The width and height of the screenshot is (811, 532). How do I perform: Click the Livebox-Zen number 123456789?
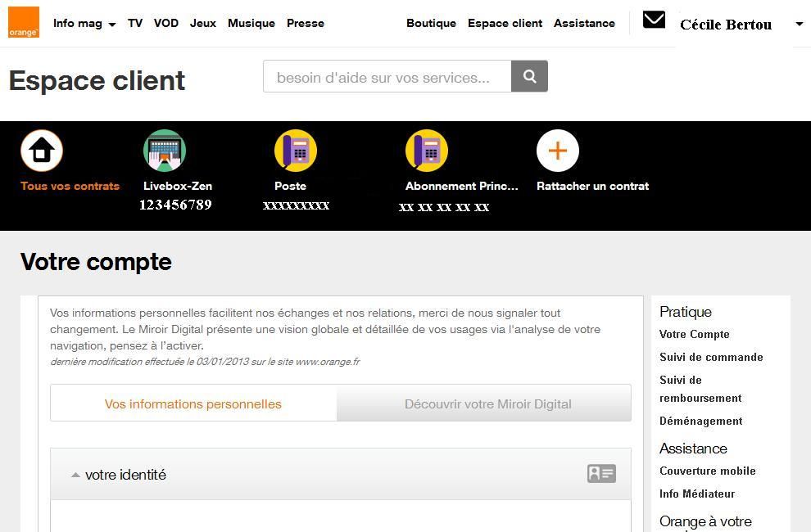click(175, 205)
